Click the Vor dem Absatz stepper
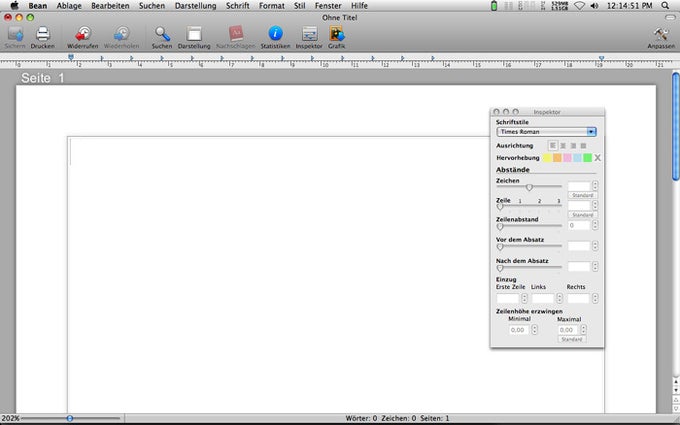680x425 pixels. 595,246
